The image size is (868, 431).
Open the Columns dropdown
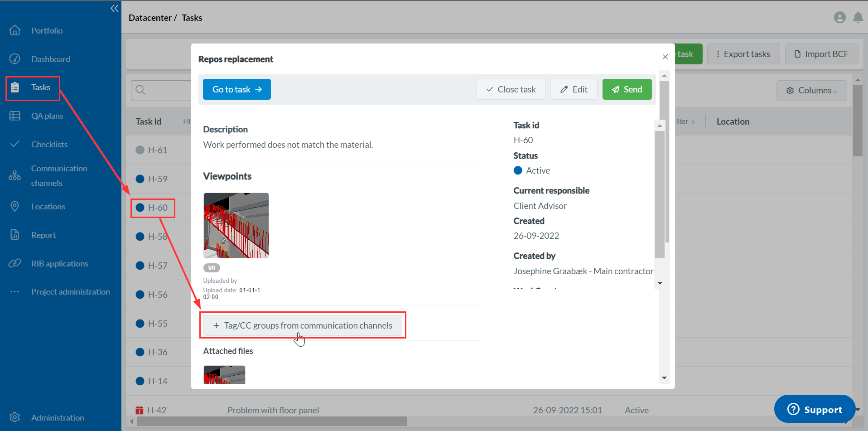pos(811,91)
